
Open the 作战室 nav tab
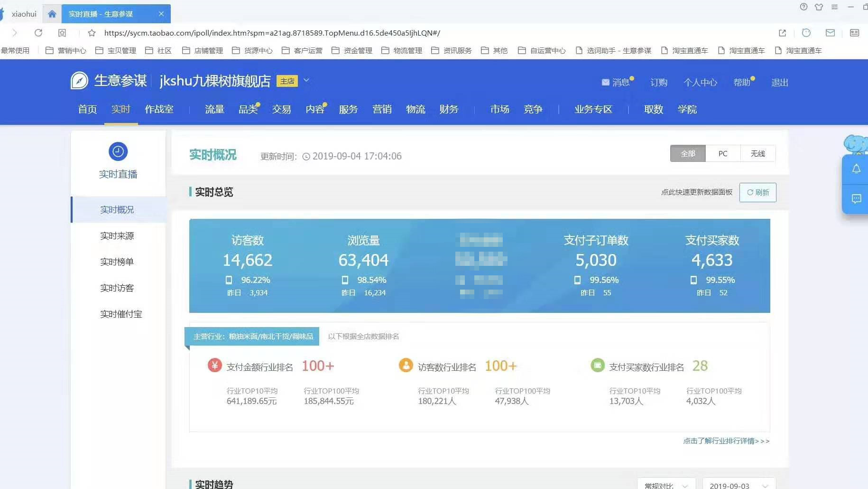[159, 109]
